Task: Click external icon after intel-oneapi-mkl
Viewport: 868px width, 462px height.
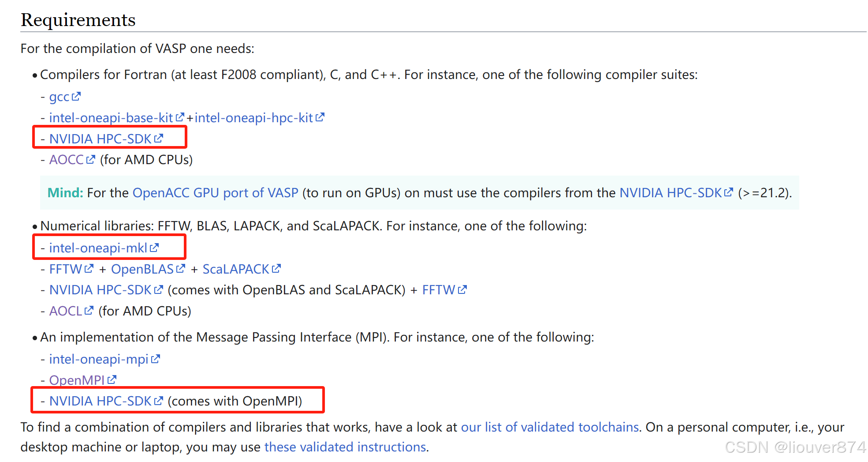Action: [x=154, y=248]
